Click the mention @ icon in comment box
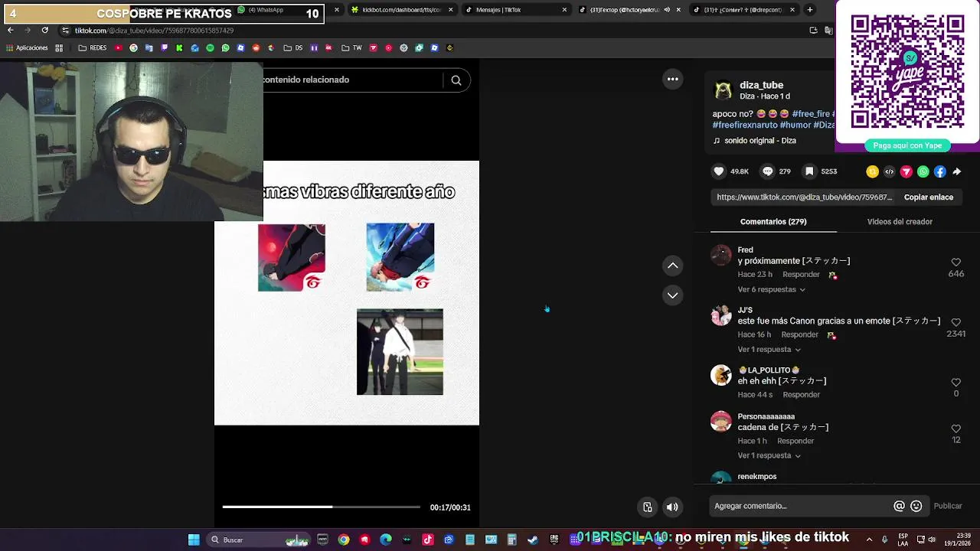Screen dimensions: 980x551 coord(899,506)
